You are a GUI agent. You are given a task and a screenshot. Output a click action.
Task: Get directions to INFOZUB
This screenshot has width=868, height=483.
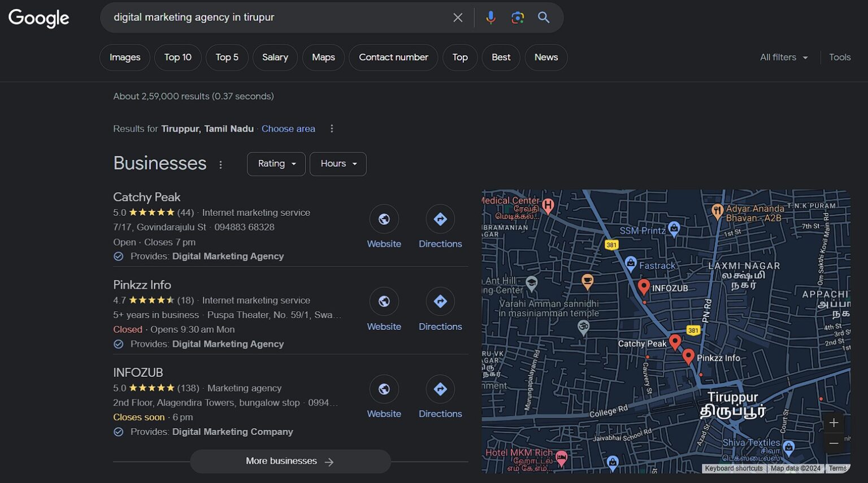[x=440, y=389]
